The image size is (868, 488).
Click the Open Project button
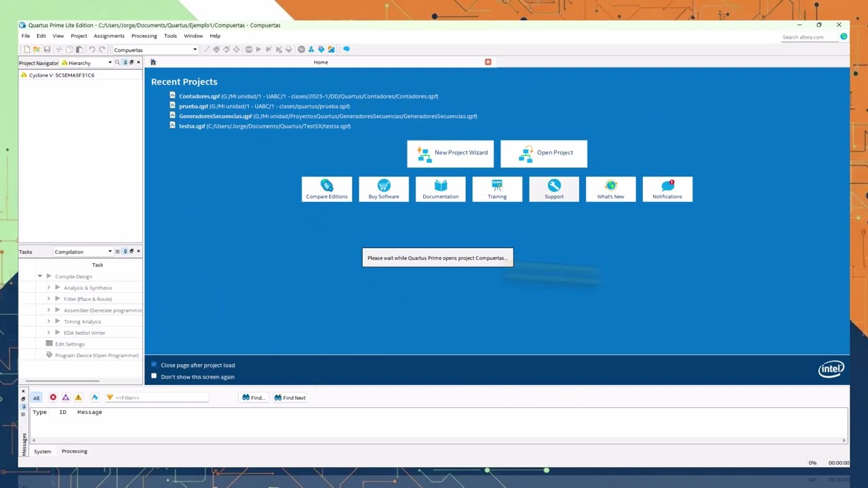pyautogui.click(x=544, y=153)
